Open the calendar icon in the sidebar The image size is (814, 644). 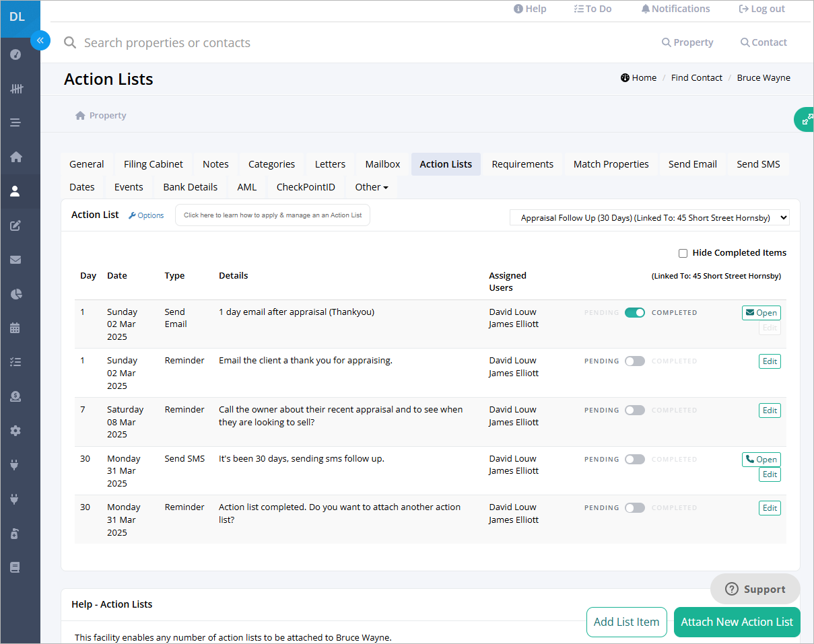click(16, 328)
